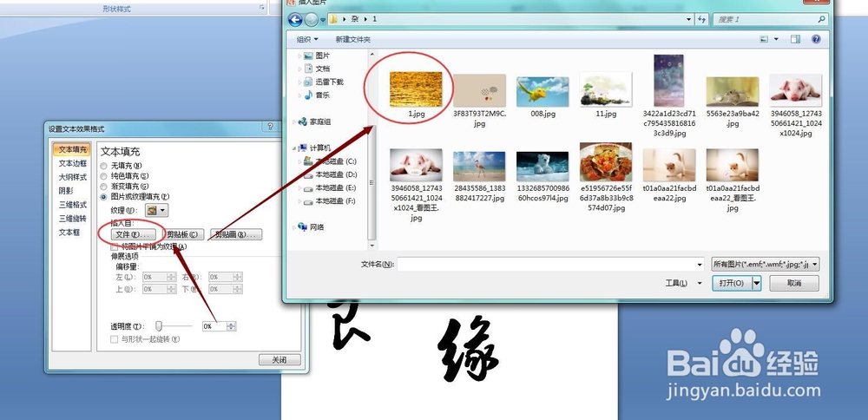Switch to 大纲样式 category

pyautogui.click(x=73, y=177)
